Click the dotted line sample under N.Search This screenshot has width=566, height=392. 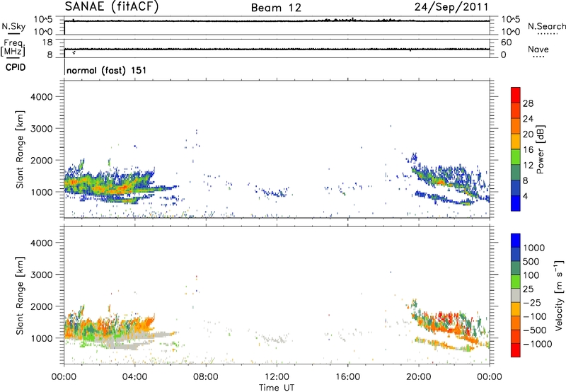[x=547, y=34]
